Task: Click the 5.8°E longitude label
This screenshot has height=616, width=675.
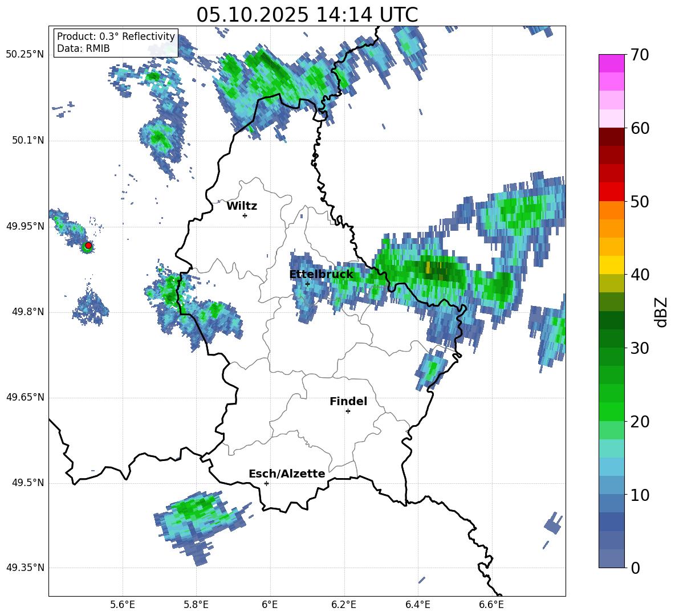Action: [196, 605]
